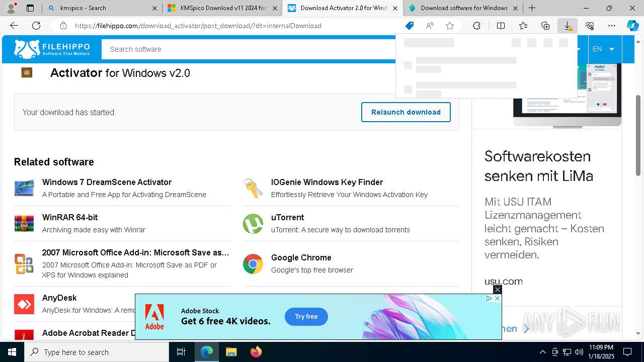Click the scrollbar down arrow
The height and width of the screenshot is (362, 644).
tap(638, 333)
